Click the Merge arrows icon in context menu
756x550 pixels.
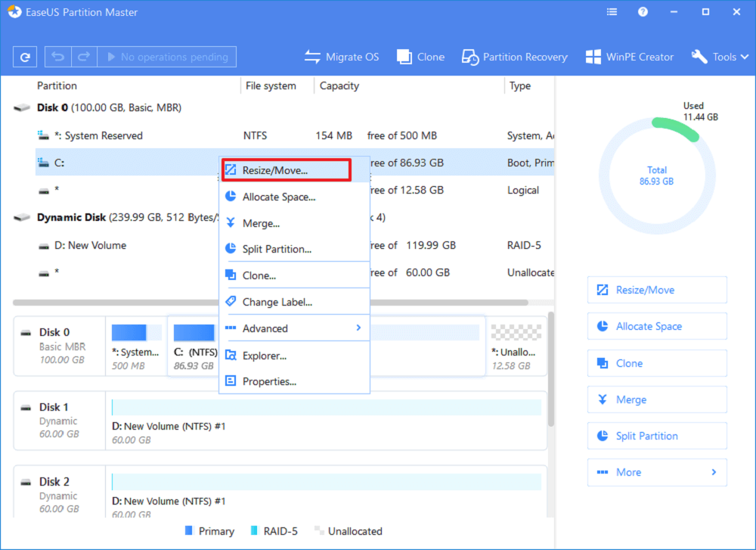click(231, 222)
